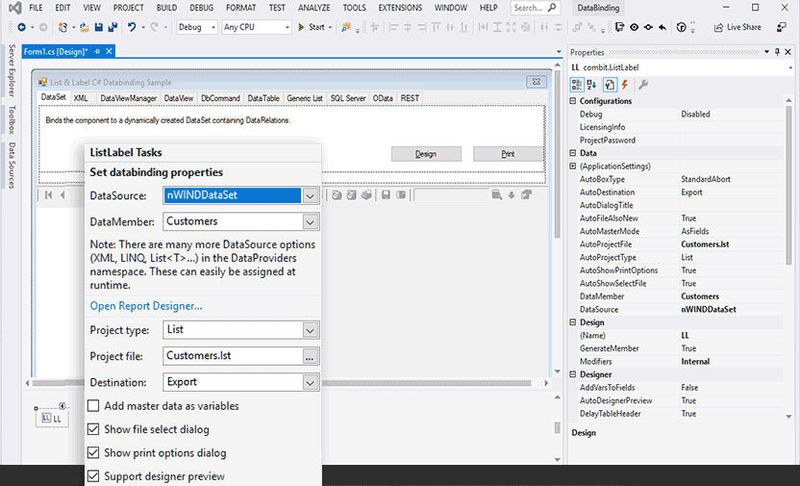Viewport: 800px width, 486px height.
Task: Expand the (ApplicationSettings) property node
Action: click(x=572, y=166)
